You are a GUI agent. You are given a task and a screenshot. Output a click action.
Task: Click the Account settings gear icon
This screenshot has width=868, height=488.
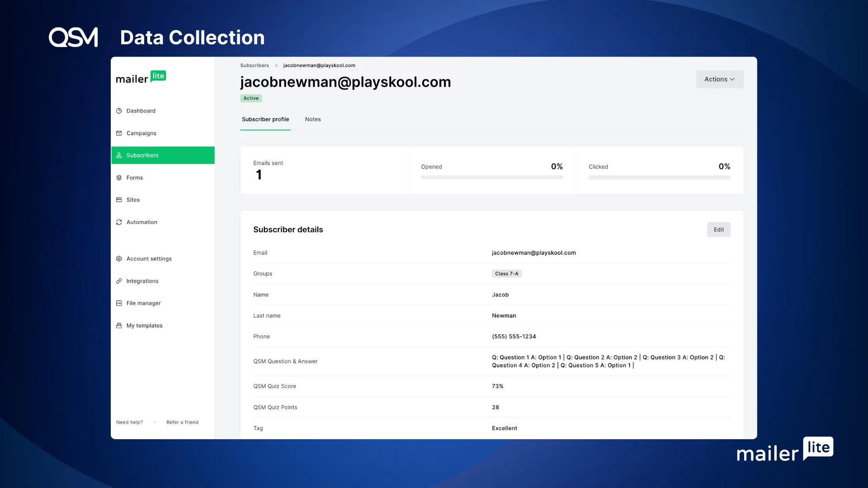119,259
